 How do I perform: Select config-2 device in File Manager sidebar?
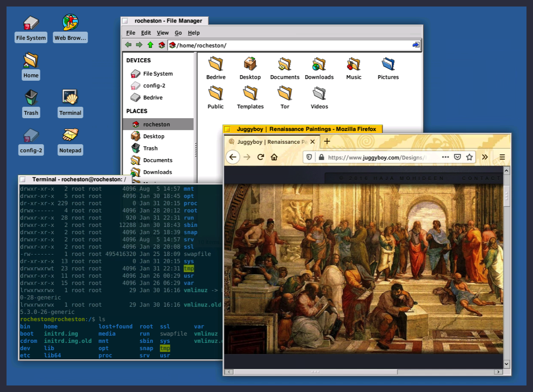point(158,86)
